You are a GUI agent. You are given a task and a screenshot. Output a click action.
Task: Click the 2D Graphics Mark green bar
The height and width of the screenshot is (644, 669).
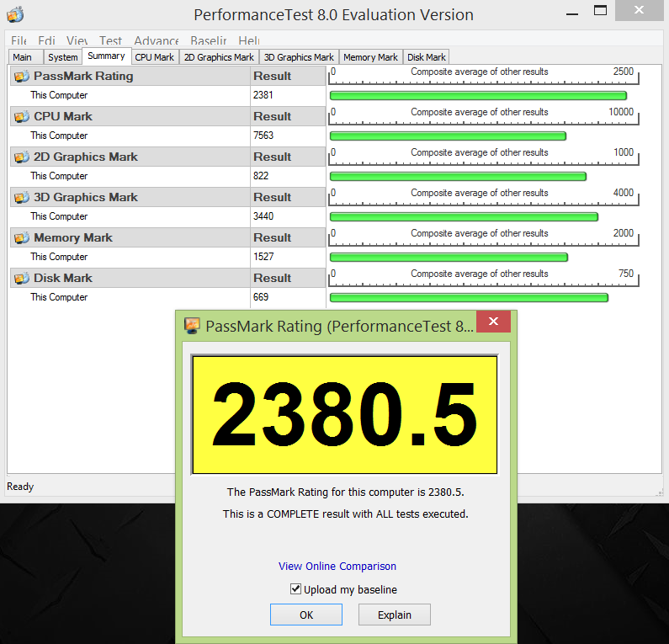459,177
